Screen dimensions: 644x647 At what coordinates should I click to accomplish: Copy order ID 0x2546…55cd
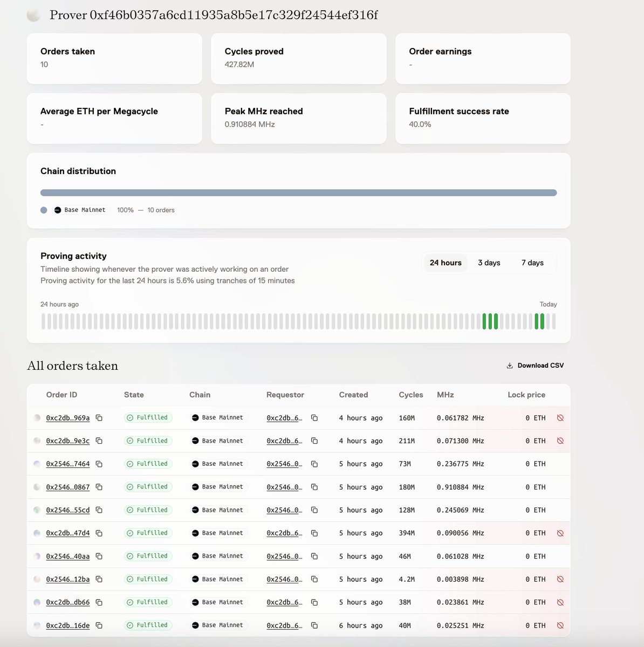pos(99,510)
